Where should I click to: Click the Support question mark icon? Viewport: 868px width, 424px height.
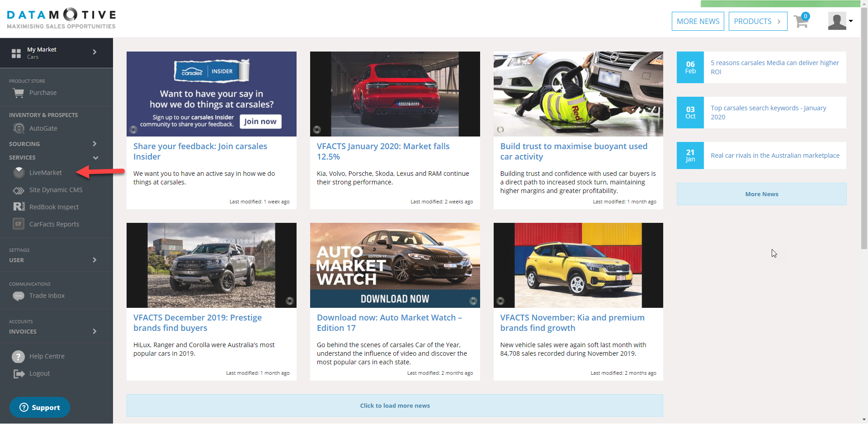[x=24, y=407]
